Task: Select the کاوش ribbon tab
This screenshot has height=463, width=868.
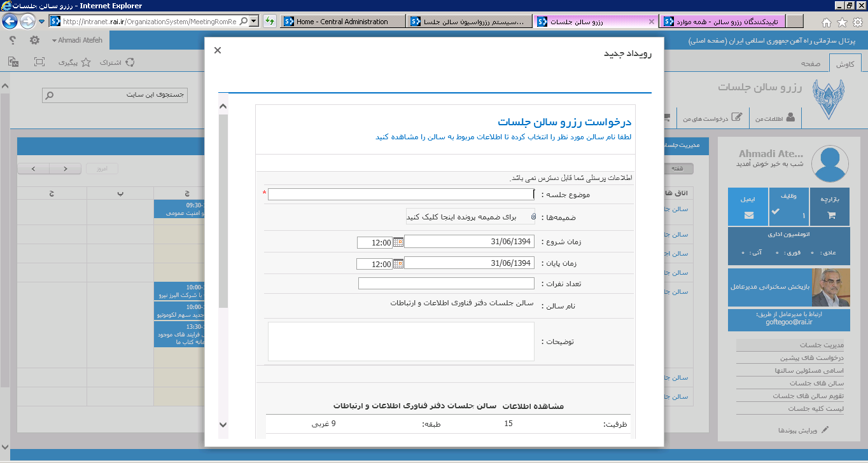Action: click(x=845, y=64)
